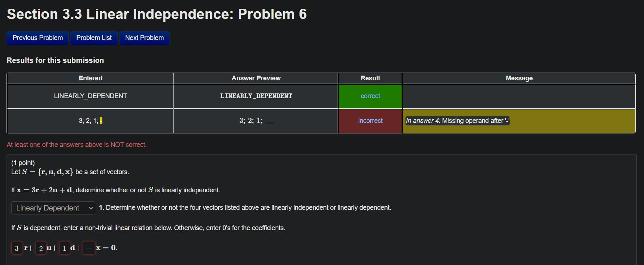Click the Entered column header

pyautogui.click(x=90, y=78)
